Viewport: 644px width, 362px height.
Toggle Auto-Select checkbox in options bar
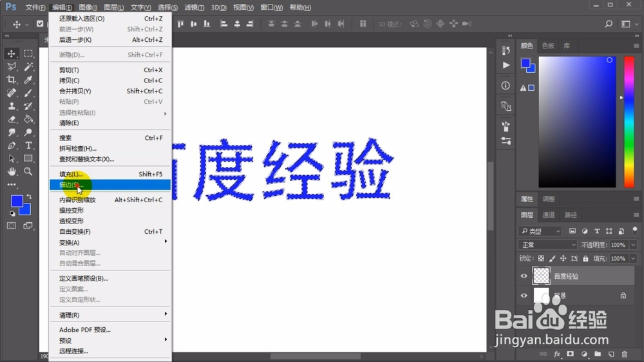point(40,24)
